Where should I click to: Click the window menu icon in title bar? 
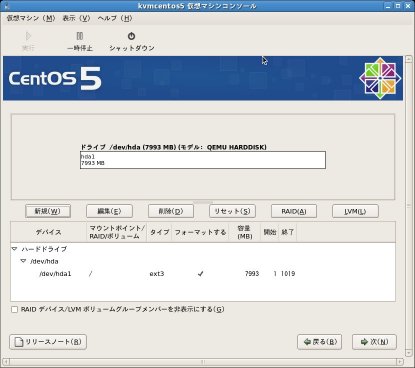[7, 6]
